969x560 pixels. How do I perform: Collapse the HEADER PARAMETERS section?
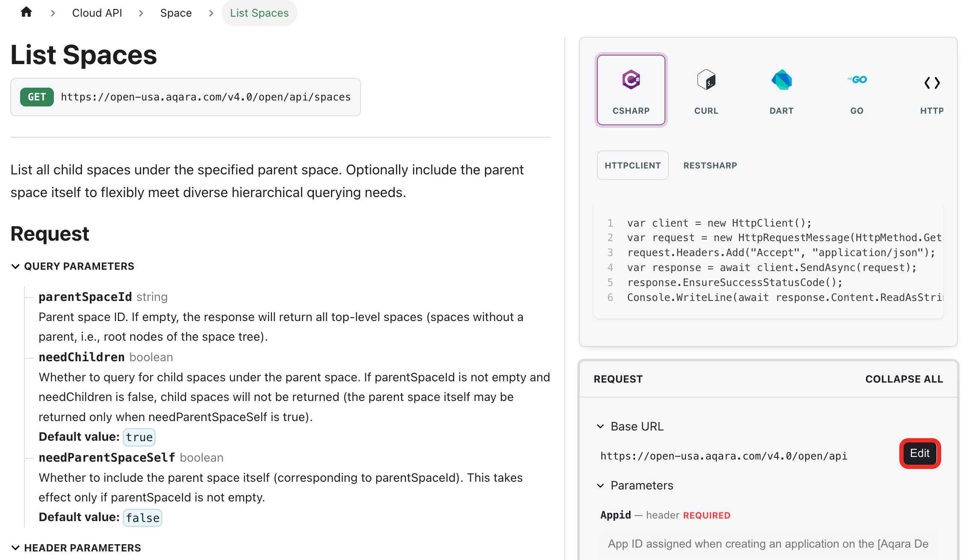(16, 548)
